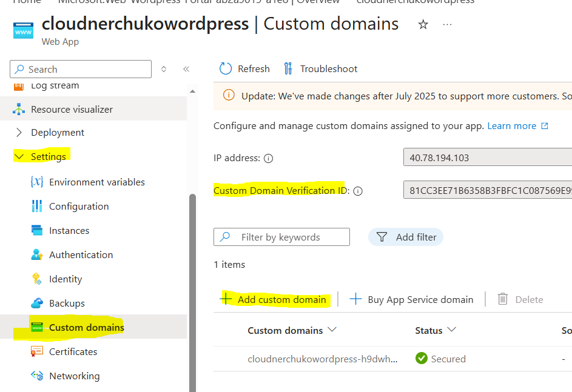Screen dimensions: 572x392
Task: Click the Certificates icon
Action: click(x=37, y=351)
